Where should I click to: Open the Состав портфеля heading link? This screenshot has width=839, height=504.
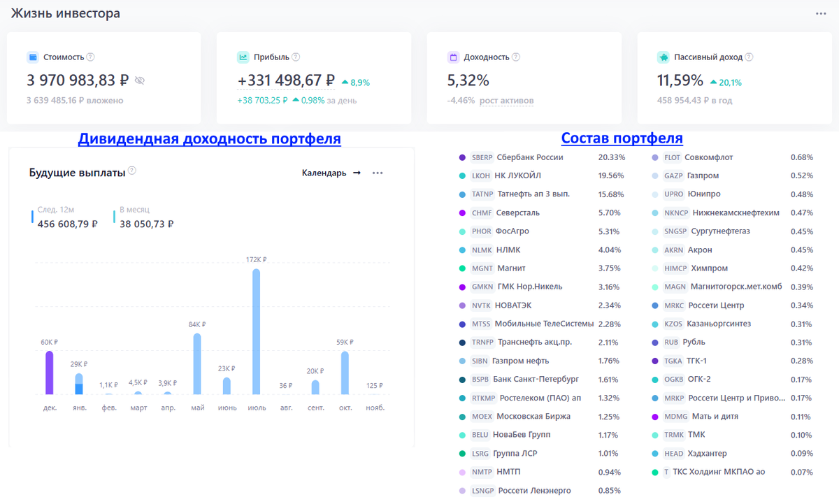[622, 138]
